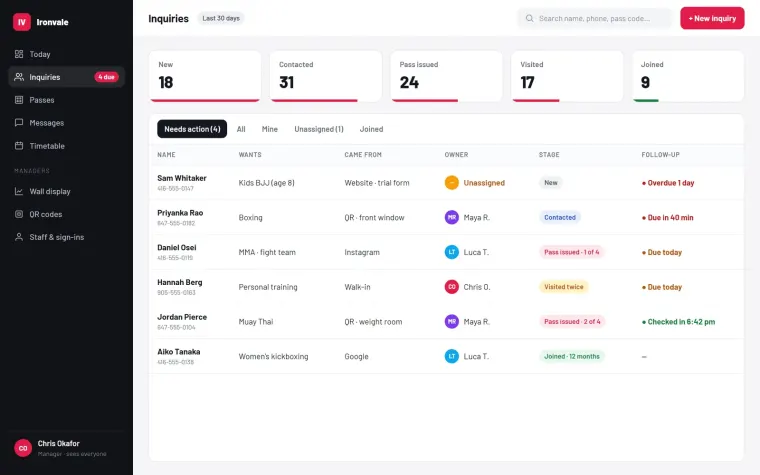Click Luca T. avatar in Aiko Tanaka row
Image resolution: width=760 pixels, height=475 pixels.
point(451,356)
